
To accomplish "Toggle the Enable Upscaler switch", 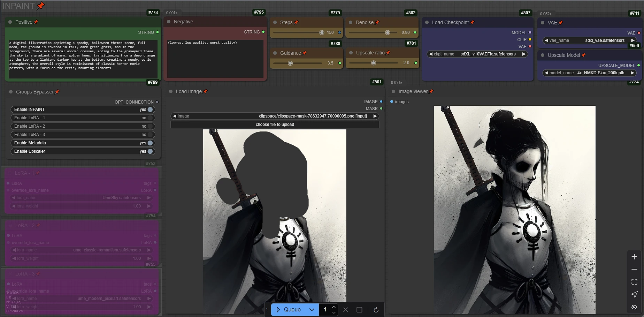I will click(150, 151).
